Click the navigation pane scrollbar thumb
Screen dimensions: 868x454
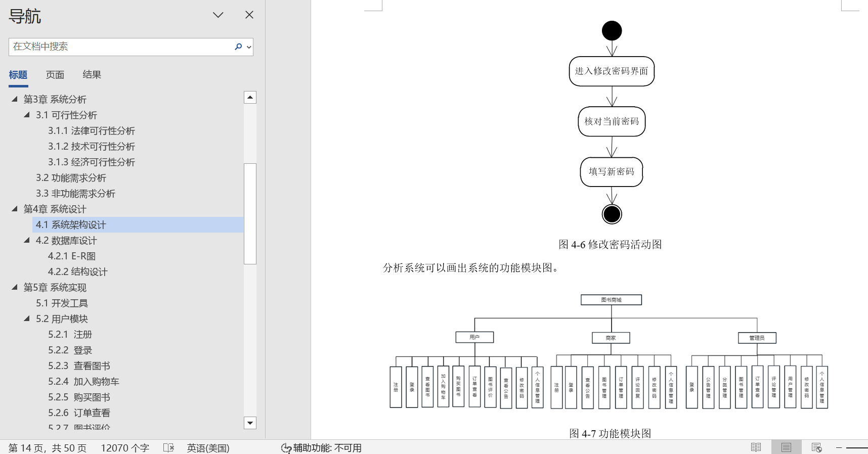click(x=250, y=213)
